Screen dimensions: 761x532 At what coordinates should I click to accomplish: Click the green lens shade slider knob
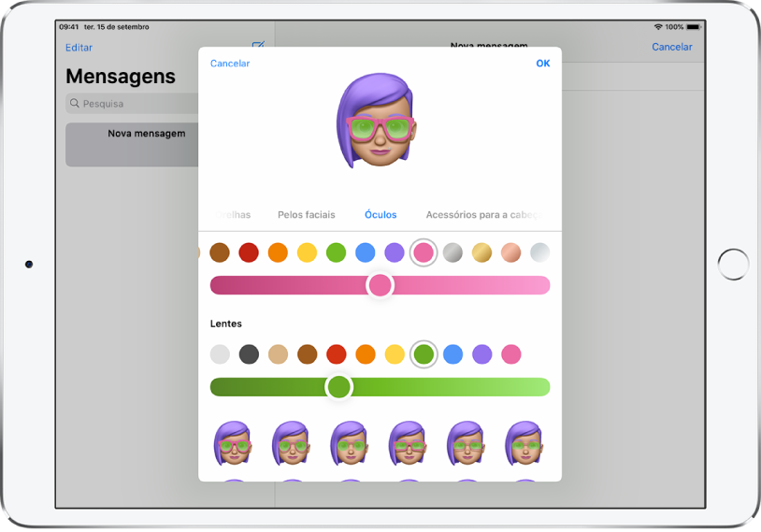pyautogui.click(x=338, y=387)
